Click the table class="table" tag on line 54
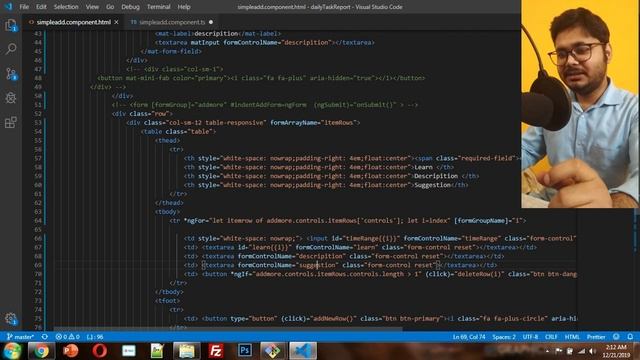 pos(178,131)
